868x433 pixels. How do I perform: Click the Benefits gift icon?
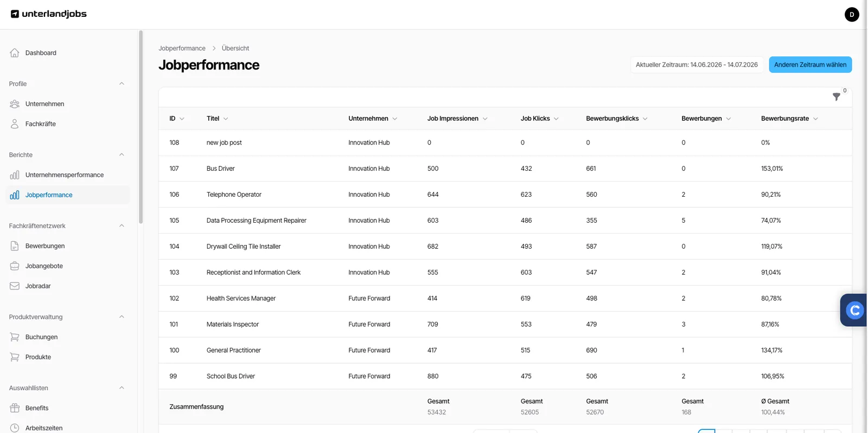coord(15,408)
